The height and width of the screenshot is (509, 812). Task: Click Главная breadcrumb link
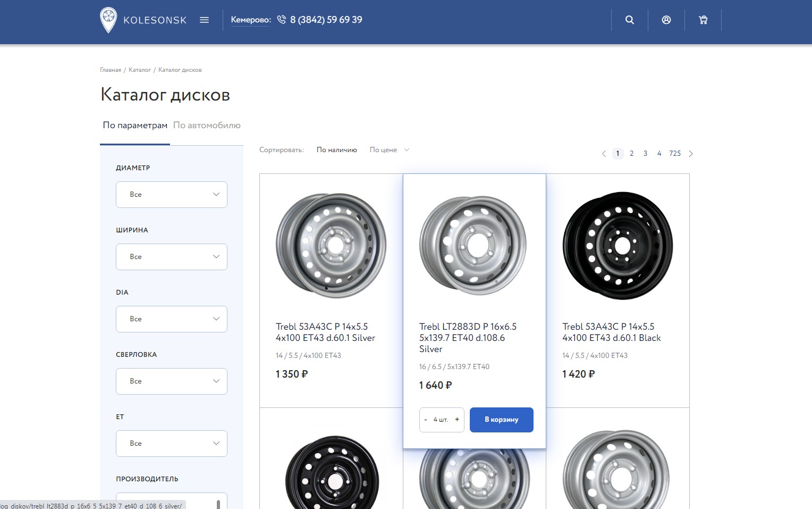(x=111, y=70)
